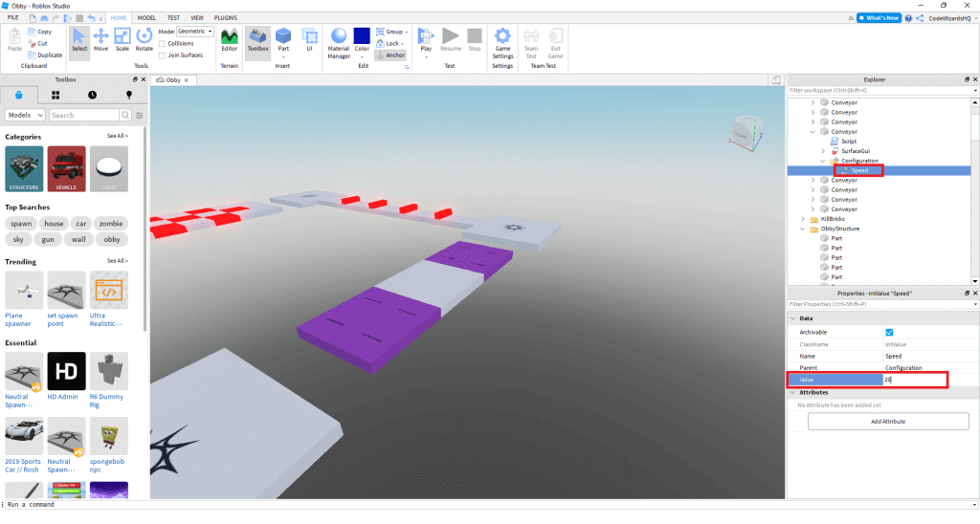Toggle the Anchor button
The image size is (980, 524).
coord(390,55)
